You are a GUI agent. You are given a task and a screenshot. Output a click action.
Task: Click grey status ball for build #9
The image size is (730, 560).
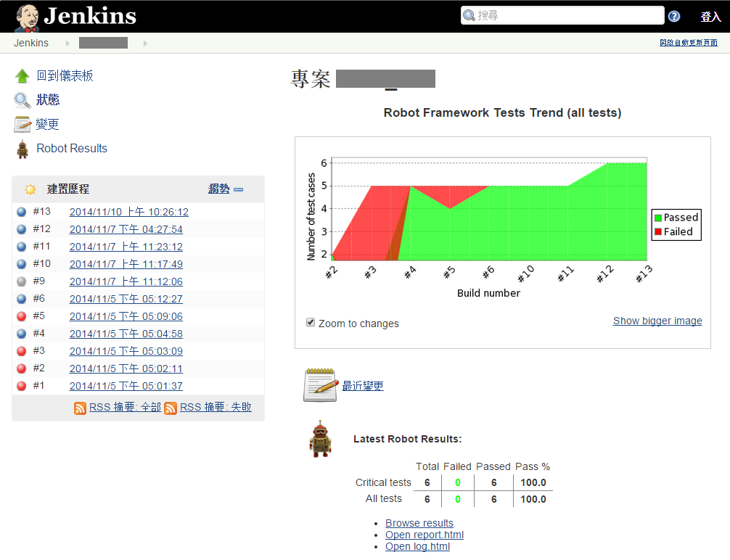[x=22, y=281]
